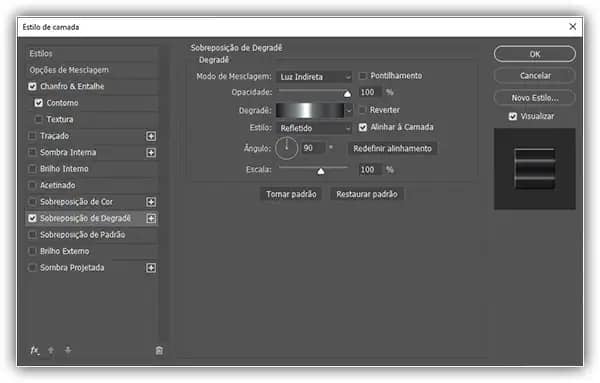
Task: Click the Redefinir alinhamento button
Action: 392,148
